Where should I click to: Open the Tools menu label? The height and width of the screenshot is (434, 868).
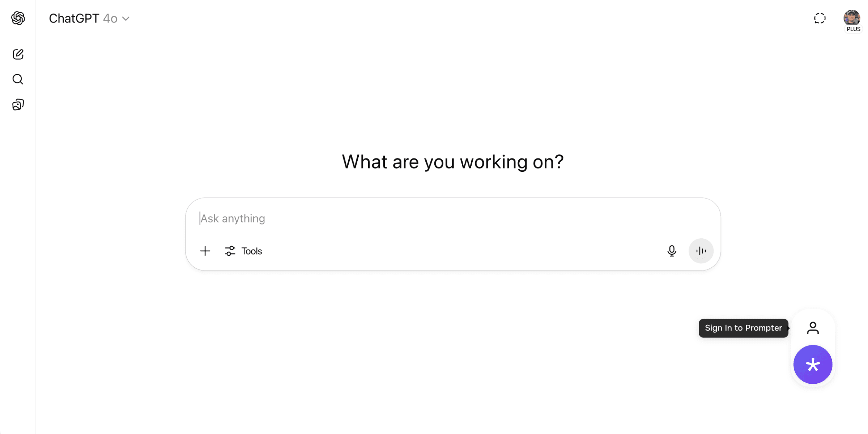tap(252, 251)
